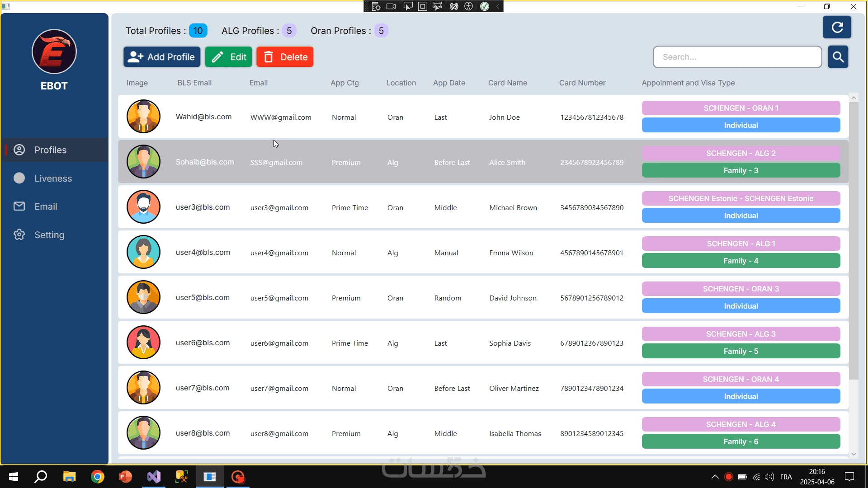The height and width of the screenshot is (488, 868).
Task: Click the refresh icon button
Action: coord(837,28)
